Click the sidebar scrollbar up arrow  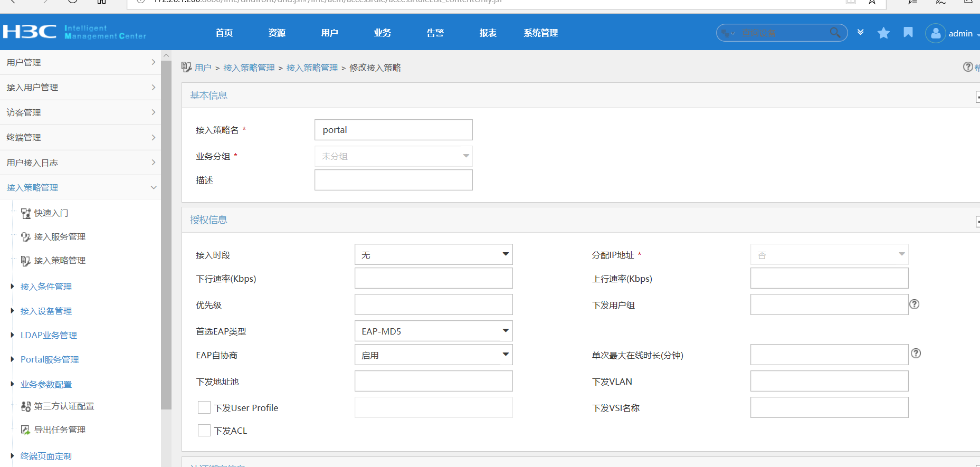(166, 55)
